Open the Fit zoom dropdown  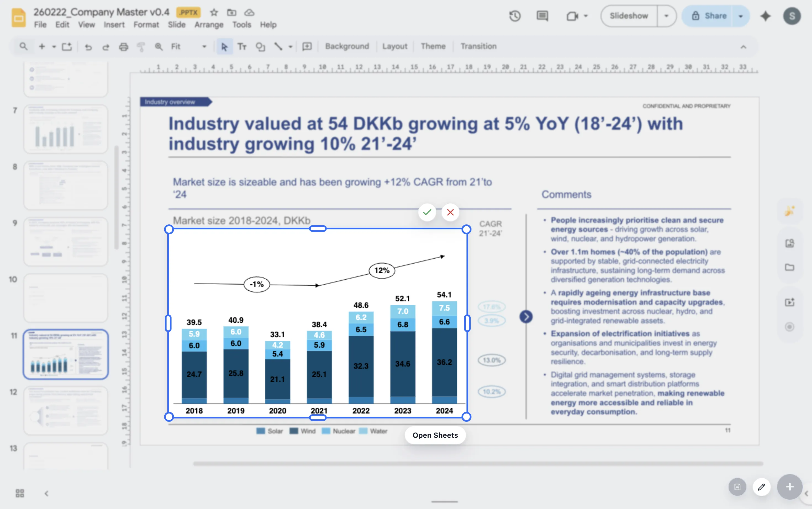click(x=204, y=46)
